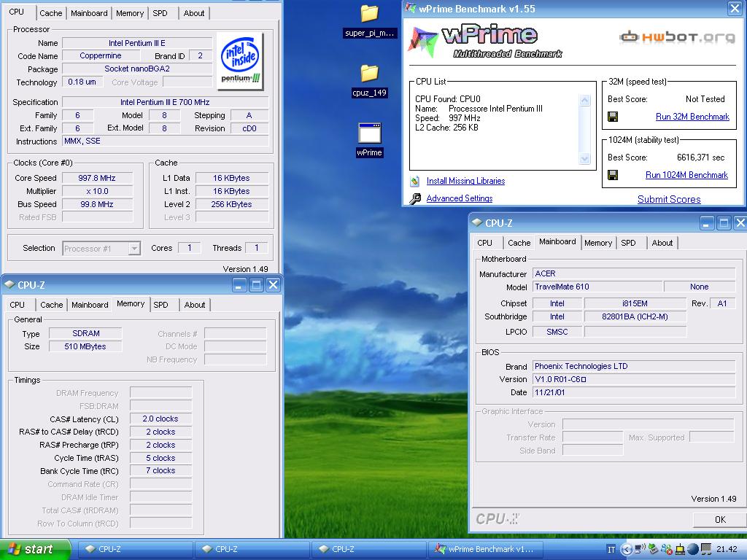Click the floppy save icon beside the 1024M score
Image resolution: width=747 pixels, height=560 pixels.
(x=613, y=175)
